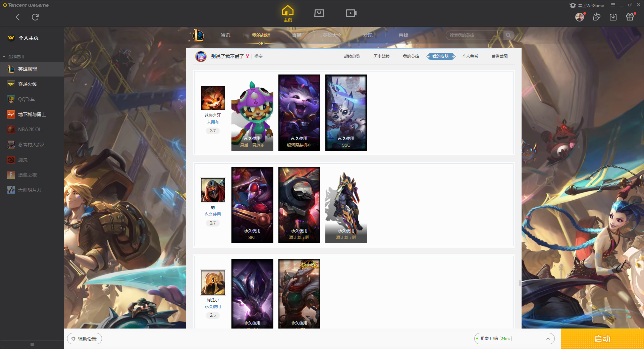Image resolution: width=644 pixels, height=349 pixels.
Task: Select 堡垒之夜 in the app list
Action: click(x=32, y=175)
